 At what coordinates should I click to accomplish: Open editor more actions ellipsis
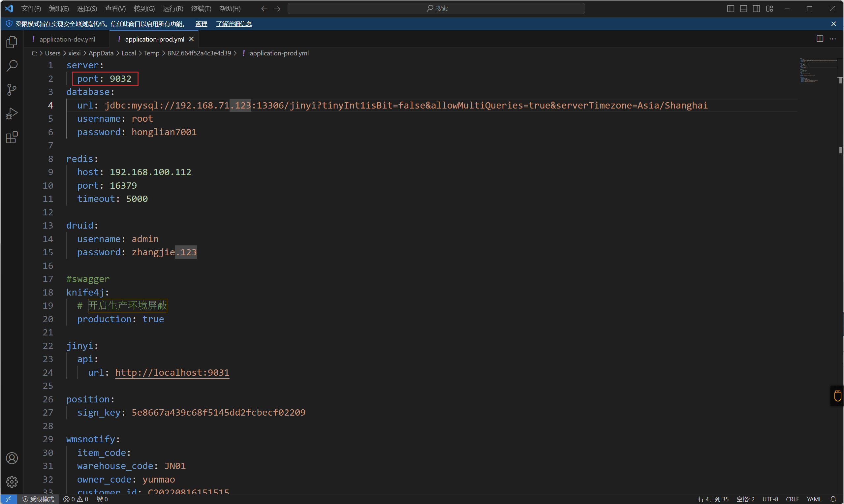[x=833, y=39]
